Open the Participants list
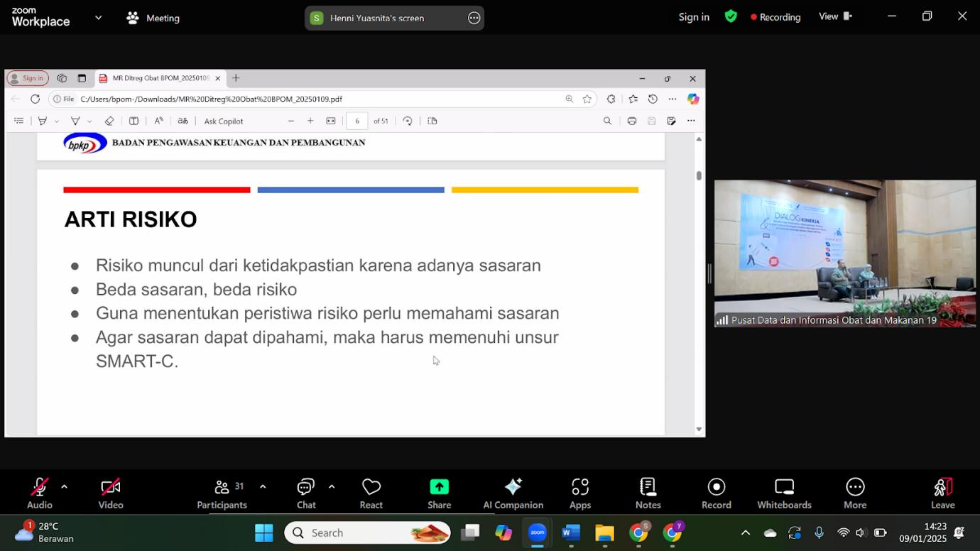Image resolution: width=980 pixels, height=551 pixels. 222,493
